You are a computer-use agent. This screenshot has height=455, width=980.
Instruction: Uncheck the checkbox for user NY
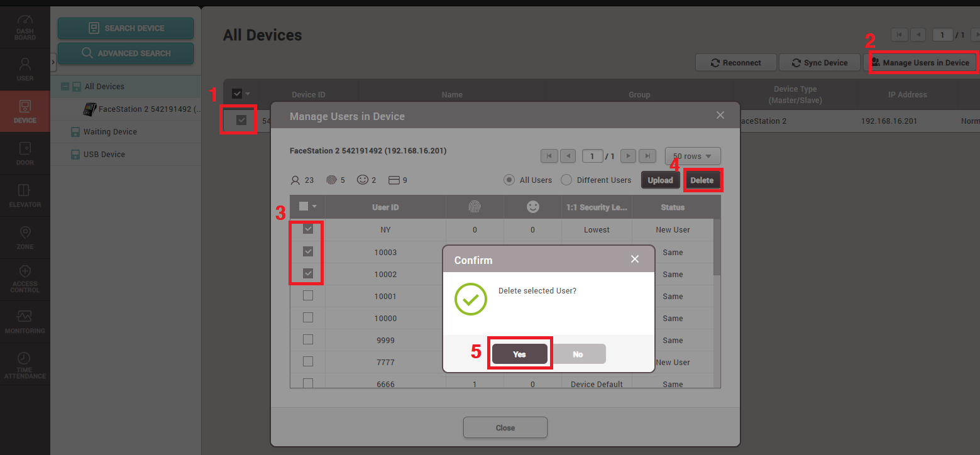[x=308, y=229]
